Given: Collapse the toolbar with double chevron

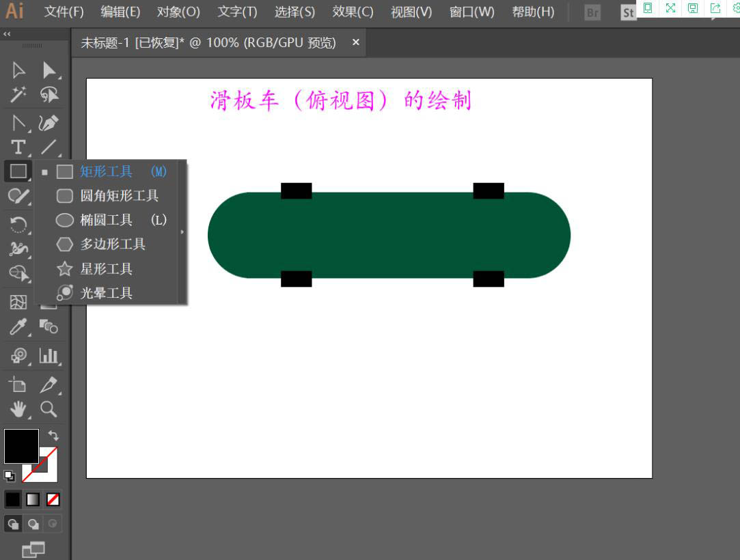Looking at the screenshot, I should 7,34.
